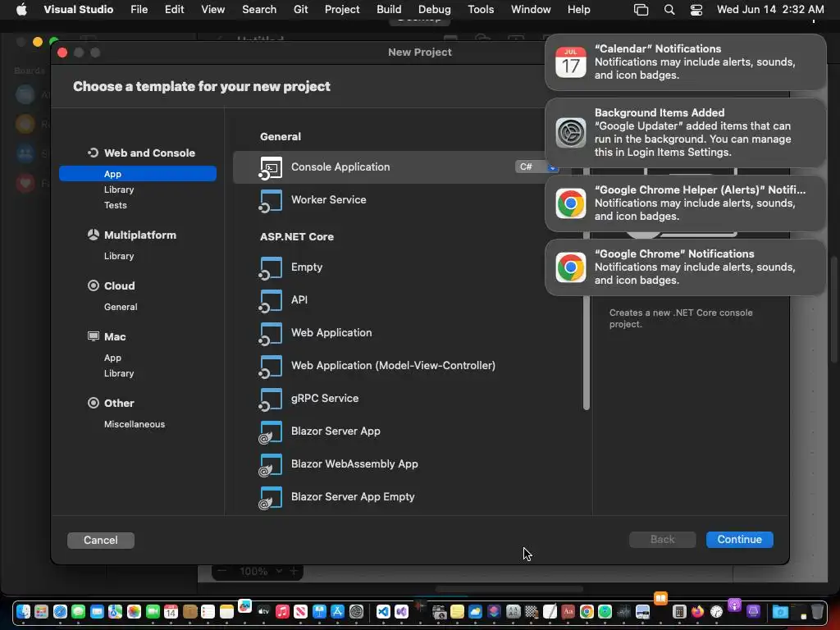Select the Worker Service template icon
The height and width of the screenshot is (630, 840).
coord(271,201)
